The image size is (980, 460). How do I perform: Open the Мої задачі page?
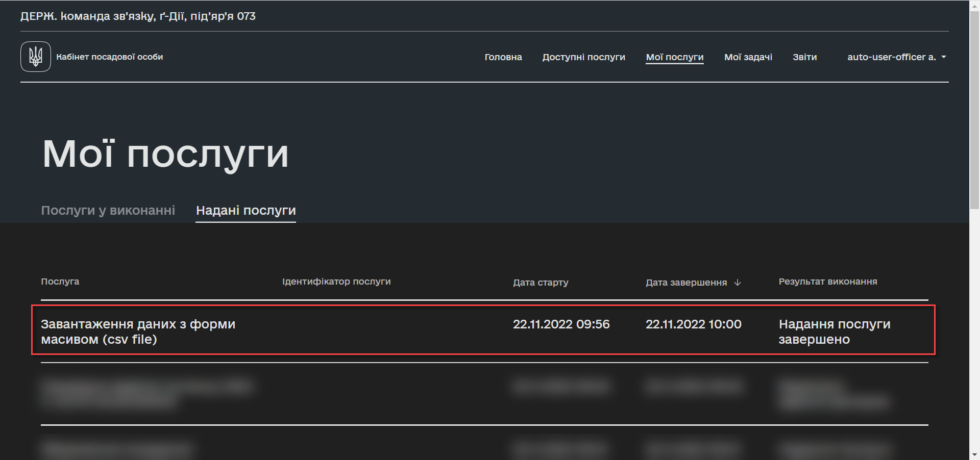click(x=748, y=57)
